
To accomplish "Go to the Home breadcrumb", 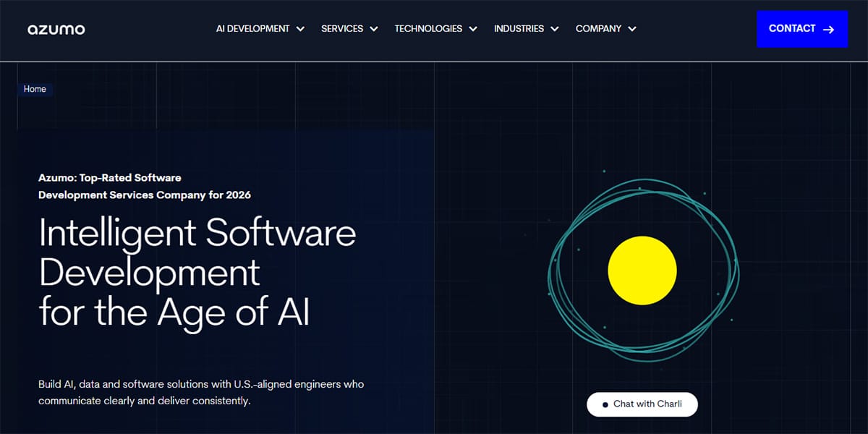I will pyautogui.click(x=35, y=89).
